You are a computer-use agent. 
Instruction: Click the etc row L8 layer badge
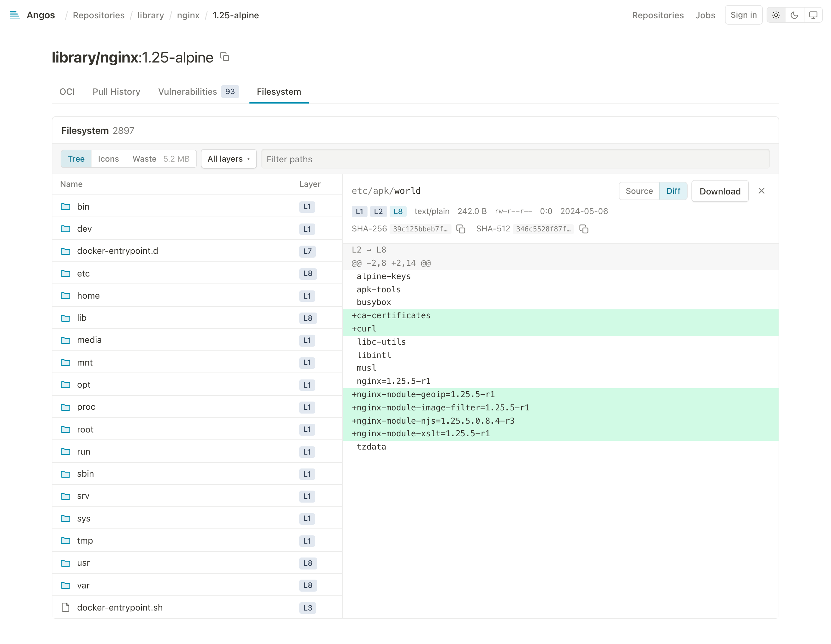coord(308,273)
